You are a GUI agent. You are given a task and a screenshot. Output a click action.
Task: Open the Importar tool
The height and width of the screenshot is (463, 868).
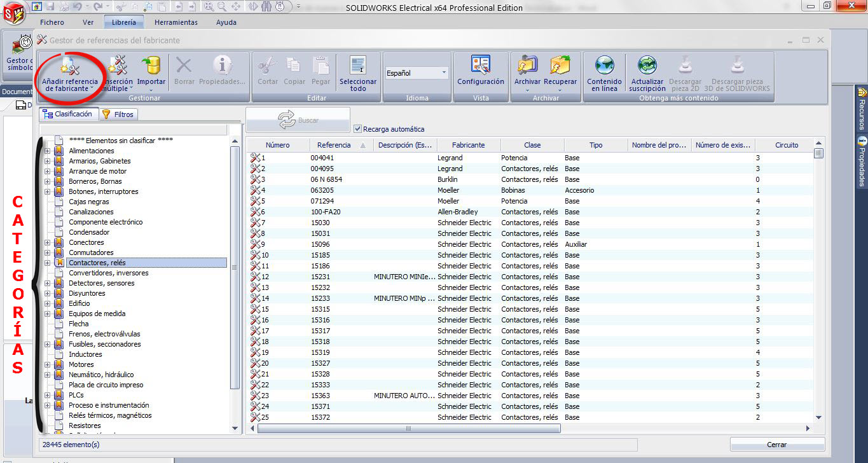pyautogui.click(x=151, y=66)
